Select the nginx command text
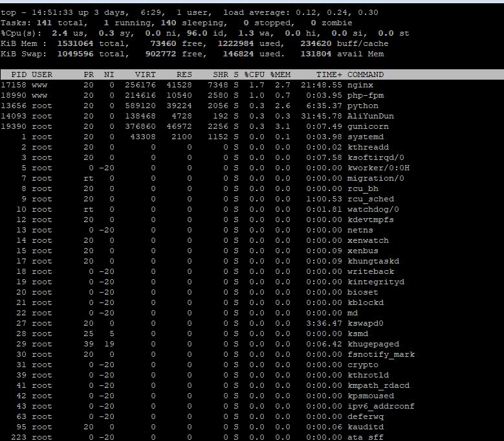The image size is (504, 441). (360, 85)
